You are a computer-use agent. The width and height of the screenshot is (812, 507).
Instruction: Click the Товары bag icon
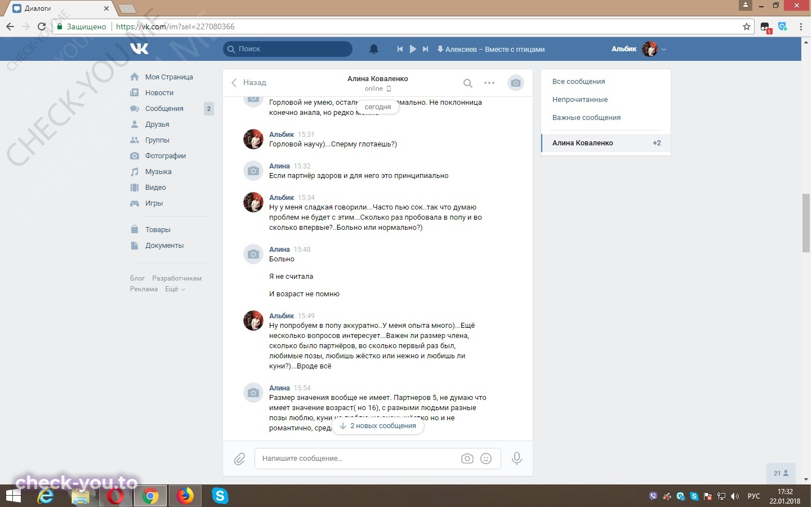pyautogui.click(x=135, y=229)
